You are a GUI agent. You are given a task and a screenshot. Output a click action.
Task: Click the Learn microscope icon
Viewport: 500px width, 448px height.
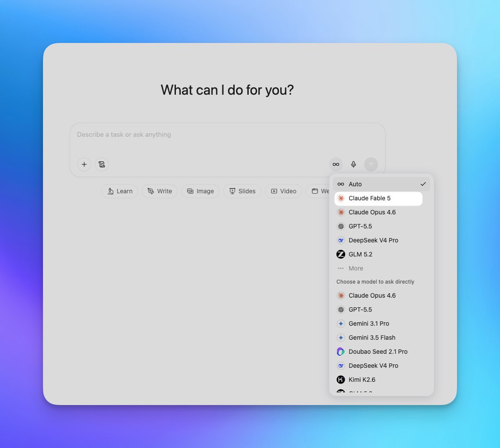(x=111, y=191)
